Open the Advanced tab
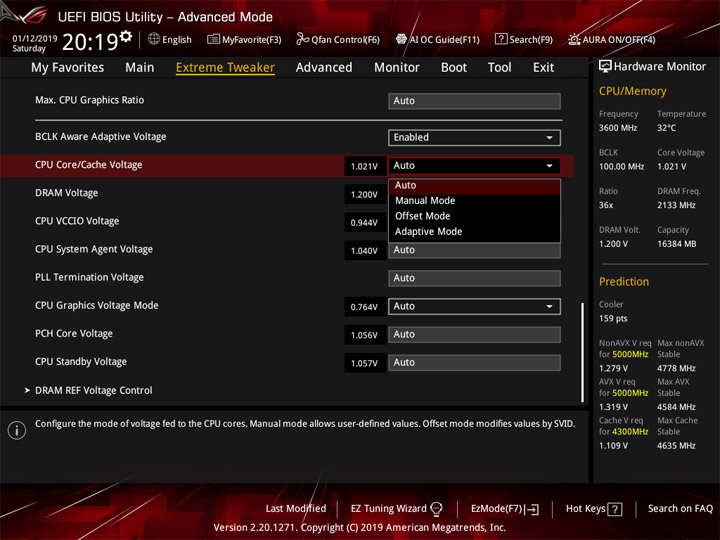Viewport: 720px width, 540px height. tap(324, 68)
